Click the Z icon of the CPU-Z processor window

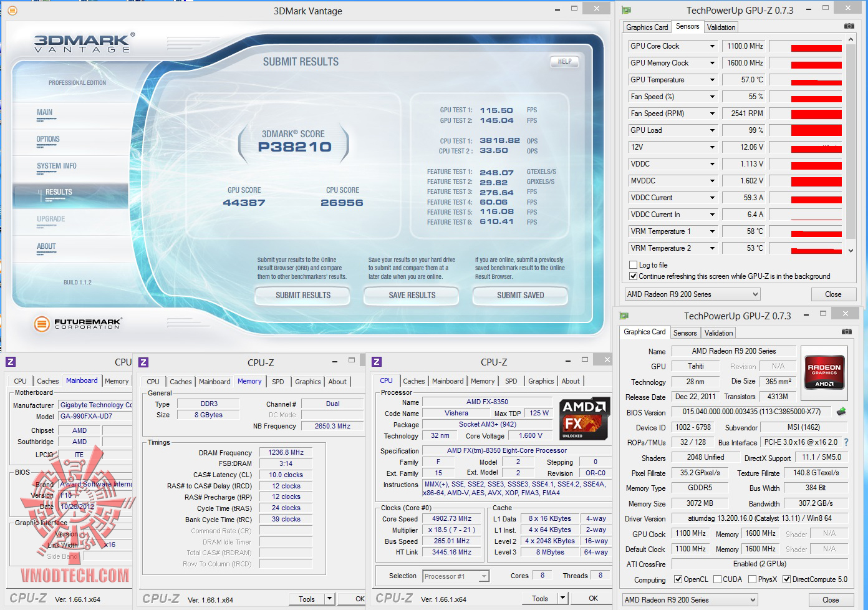[376, 362]
